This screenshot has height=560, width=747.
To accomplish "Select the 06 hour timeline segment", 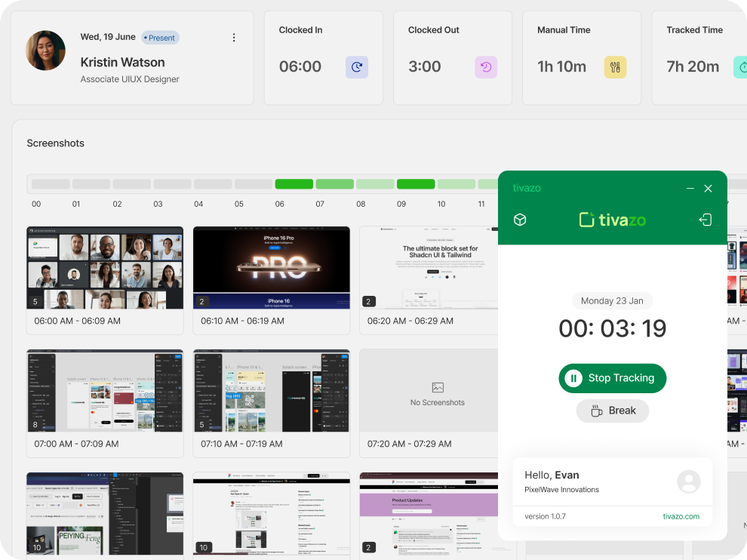I will pyautogui.click(x=294, y=184).
